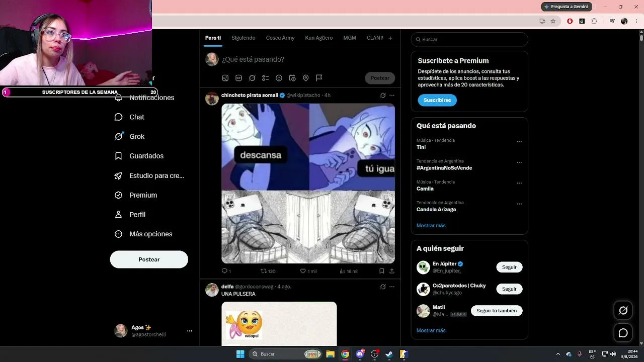644x362 pixels.
Task: Add a poll to the post
Action: coord(266,78)
